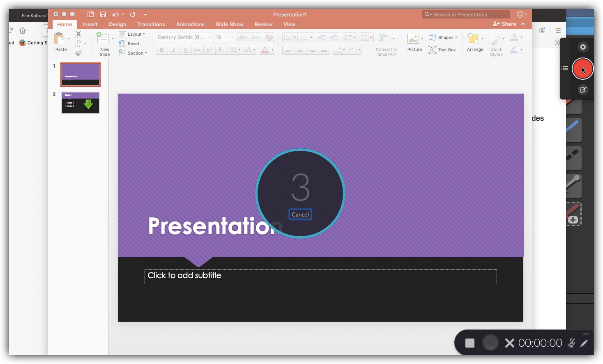Click the round pause button beside stop
This screenshot has width=603, height=364.
490,343
